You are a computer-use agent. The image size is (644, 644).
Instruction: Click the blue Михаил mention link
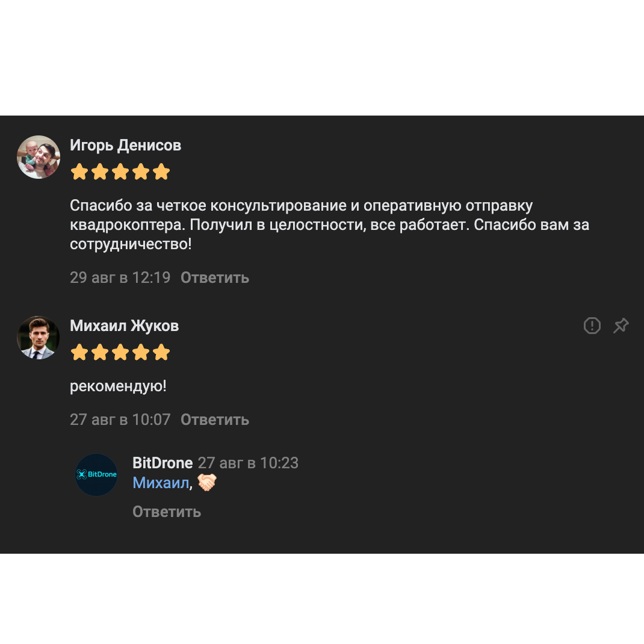pyautogui.click(x=161, y=483)
